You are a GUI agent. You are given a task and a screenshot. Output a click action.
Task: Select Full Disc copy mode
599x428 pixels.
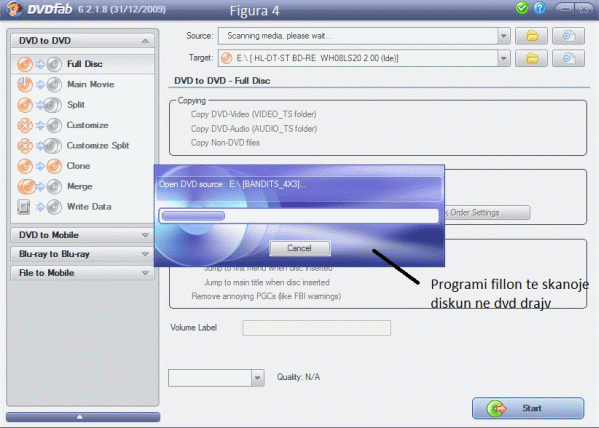pos(83,64)
